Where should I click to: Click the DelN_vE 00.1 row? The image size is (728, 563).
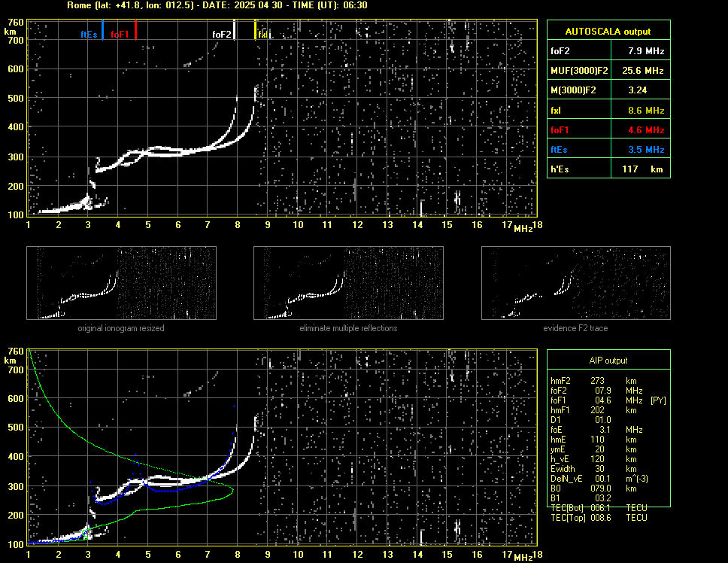tap(599, 479)
